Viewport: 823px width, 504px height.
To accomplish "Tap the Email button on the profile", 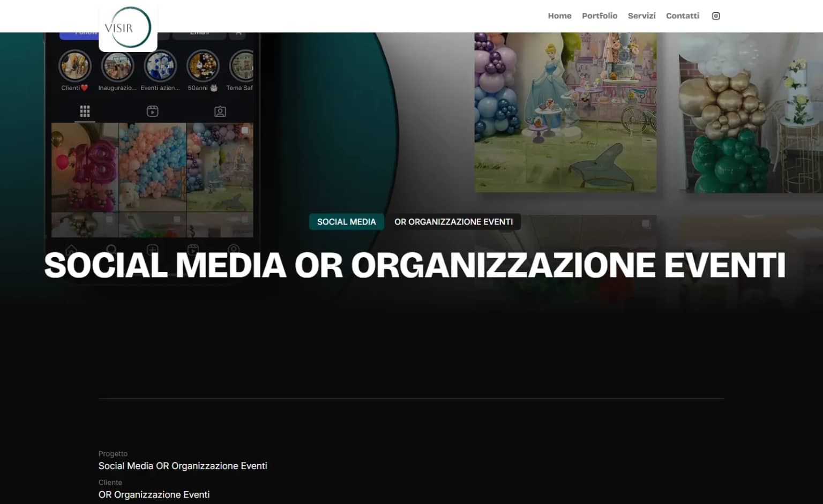I will pos(199,32).
